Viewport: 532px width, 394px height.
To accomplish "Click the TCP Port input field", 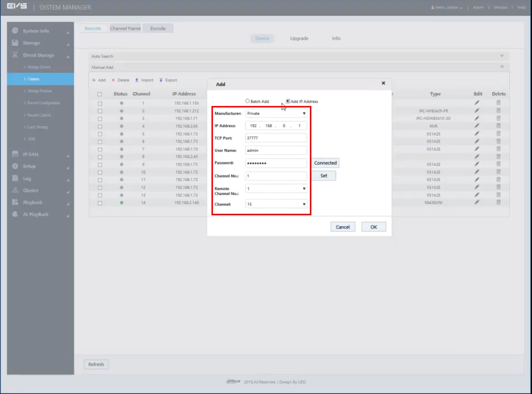I will tap(276, 138).
